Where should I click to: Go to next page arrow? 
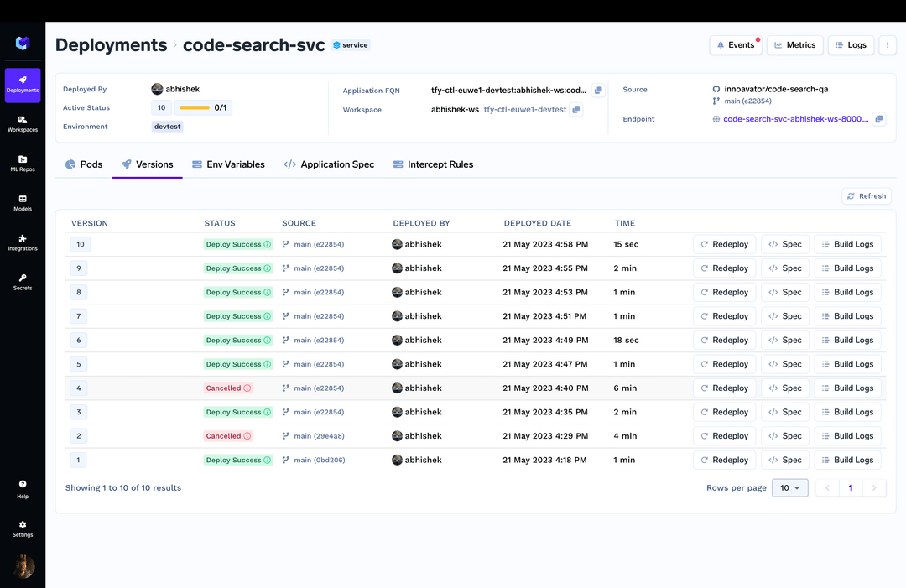[x=874, y=488]
